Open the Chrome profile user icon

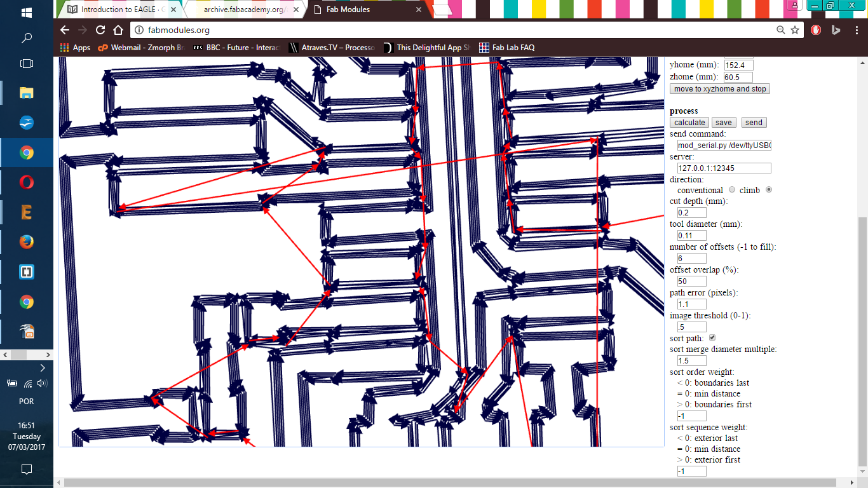coord(795,4)
